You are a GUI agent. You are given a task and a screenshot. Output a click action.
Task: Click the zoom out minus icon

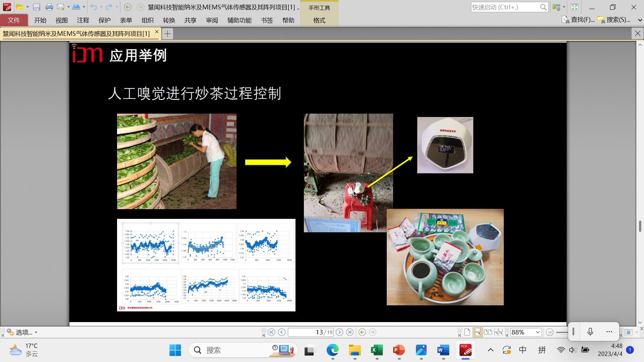coord(549,332)
